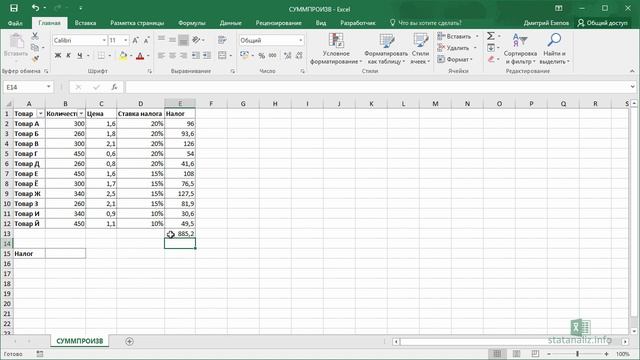The width and height of the screenshot is (640, 360).
Task: Open Find and Select (Найти и выделить)
Action: (554, 49)
